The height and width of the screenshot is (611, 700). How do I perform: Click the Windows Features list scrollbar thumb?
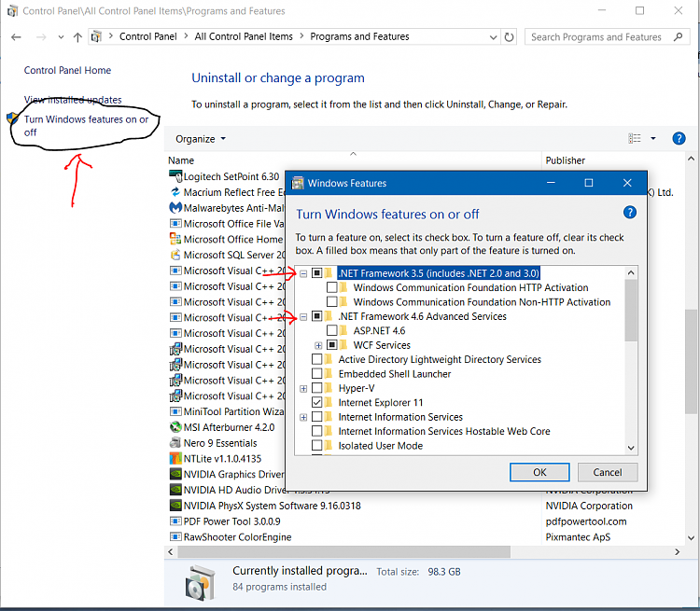click(631, 311)
